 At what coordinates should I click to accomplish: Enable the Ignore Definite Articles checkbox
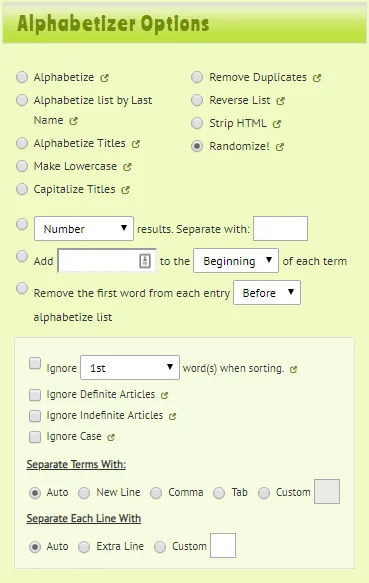pos(35,394)
